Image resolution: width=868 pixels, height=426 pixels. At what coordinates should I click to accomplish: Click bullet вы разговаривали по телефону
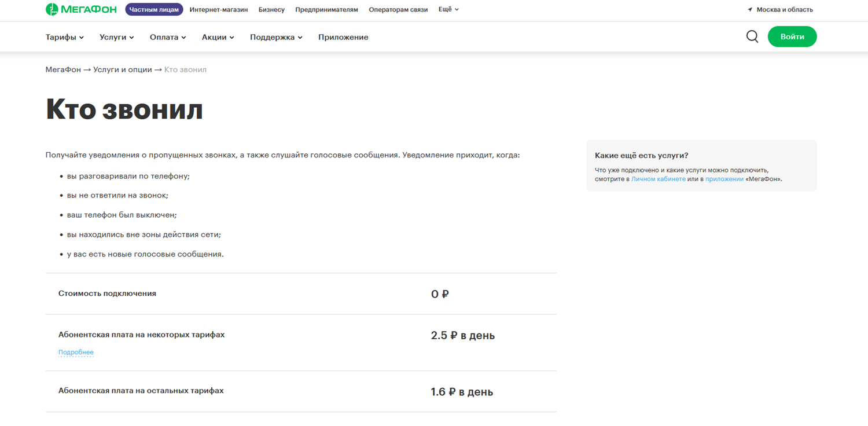pos(128,176)
